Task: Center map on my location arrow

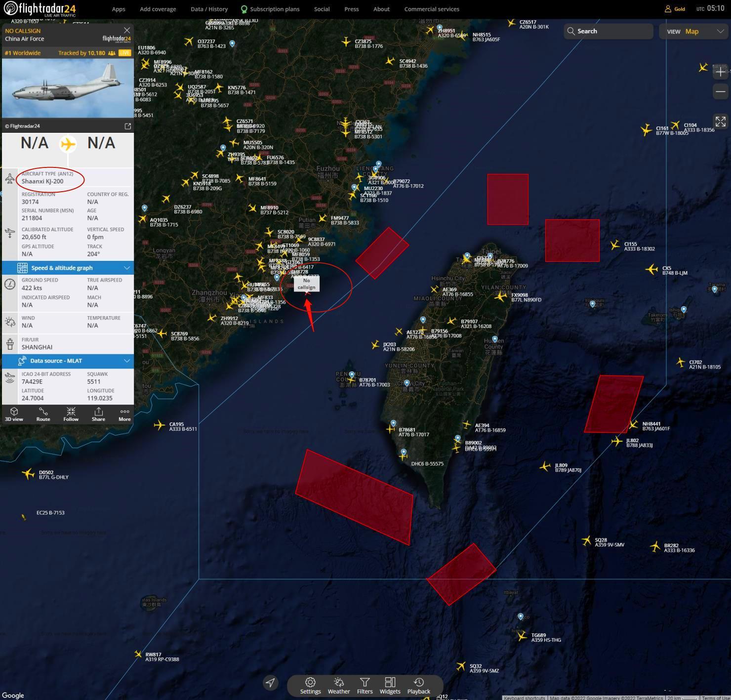Action: click(x=270, y=683)
